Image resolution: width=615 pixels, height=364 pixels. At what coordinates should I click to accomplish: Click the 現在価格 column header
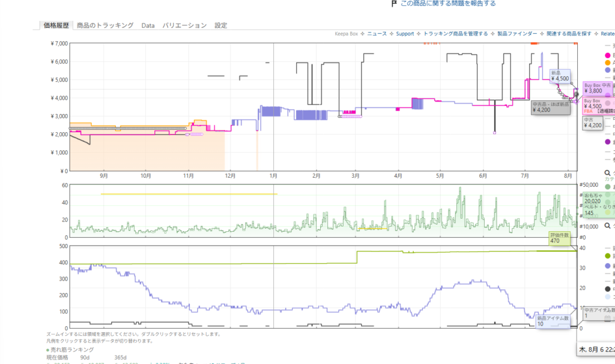pos(57,358)
